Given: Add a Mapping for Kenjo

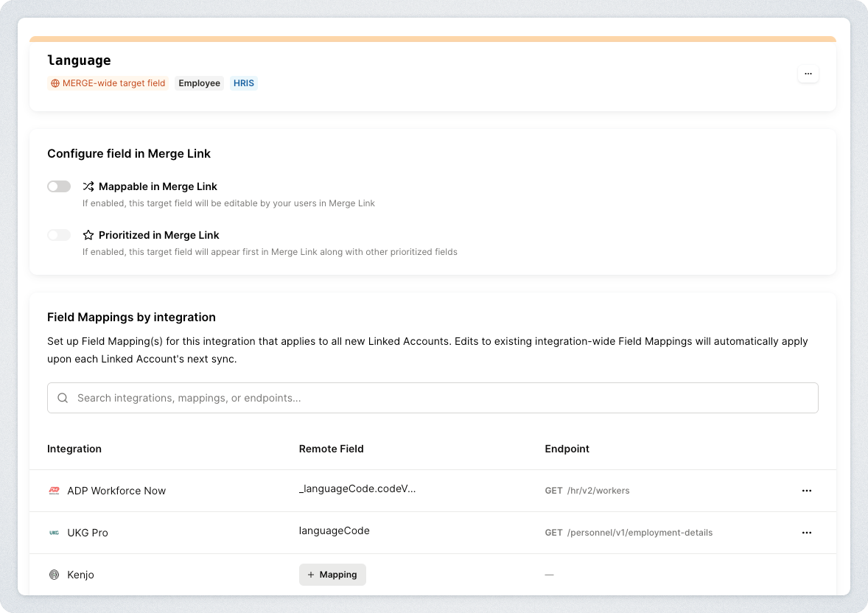Looking at the screenshot, I should click(x=332, y=575).
